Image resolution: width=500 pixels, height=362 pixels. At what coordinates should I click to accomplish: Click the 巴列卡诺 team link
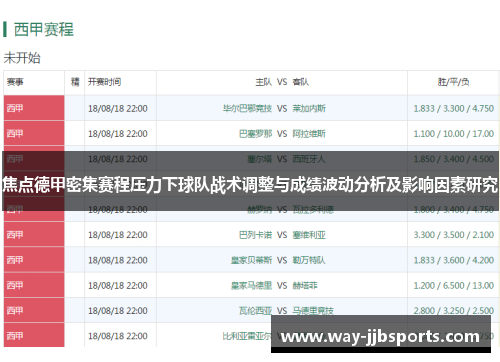pyautogui.click(x=255, y=235)
